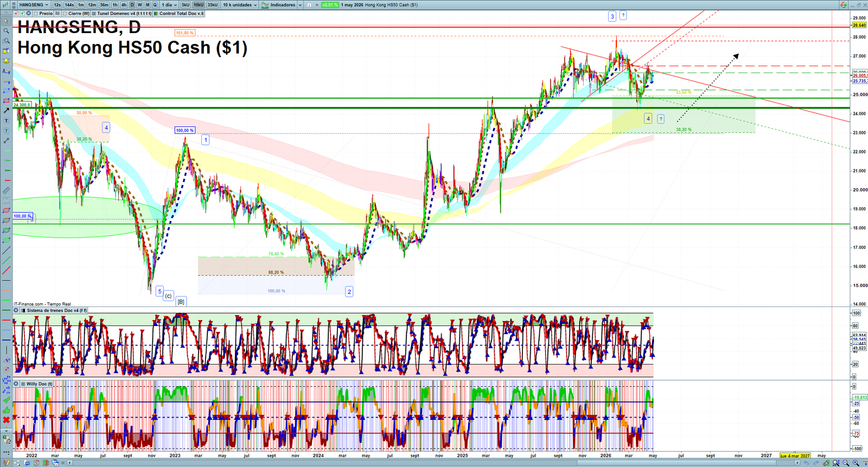The width and height of the screenshot is (868, 467).
Task: Click the green chart icon at top-left
Action: (5, 5)
